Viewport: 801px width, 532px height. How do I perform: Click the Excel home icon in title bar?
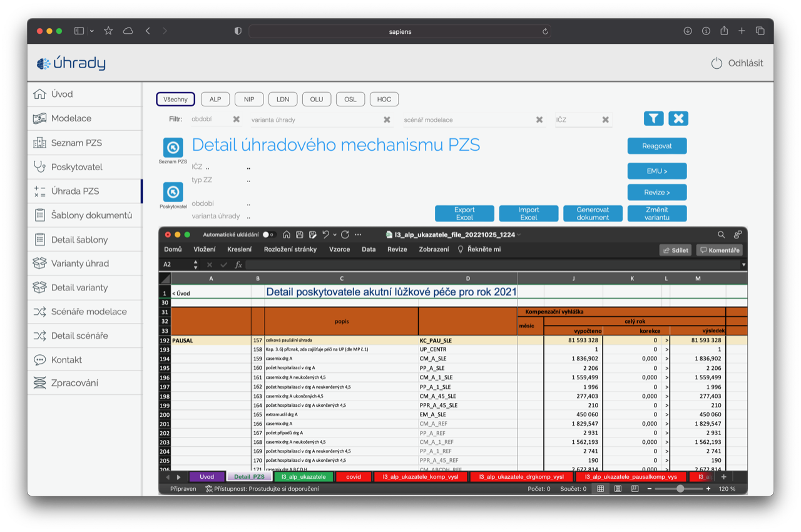pyautogui.click(x=286, y=235)
